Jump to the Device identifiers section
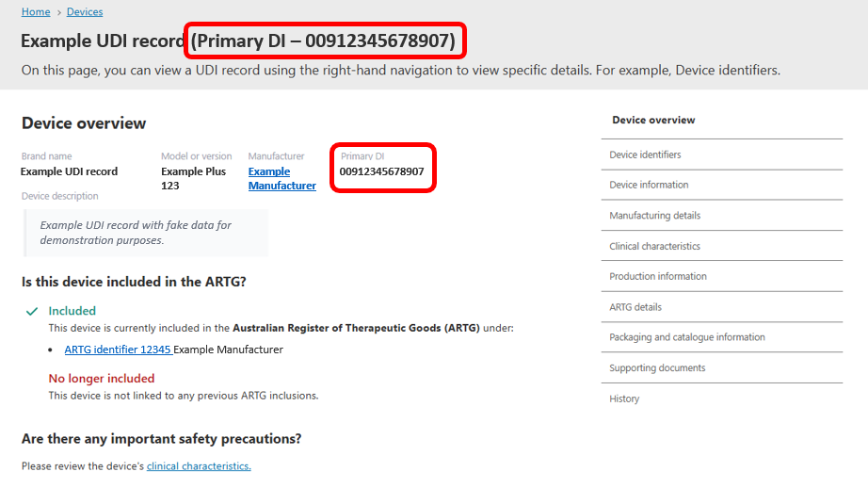Viewport: 868px width, 488px height. (645, 155)
